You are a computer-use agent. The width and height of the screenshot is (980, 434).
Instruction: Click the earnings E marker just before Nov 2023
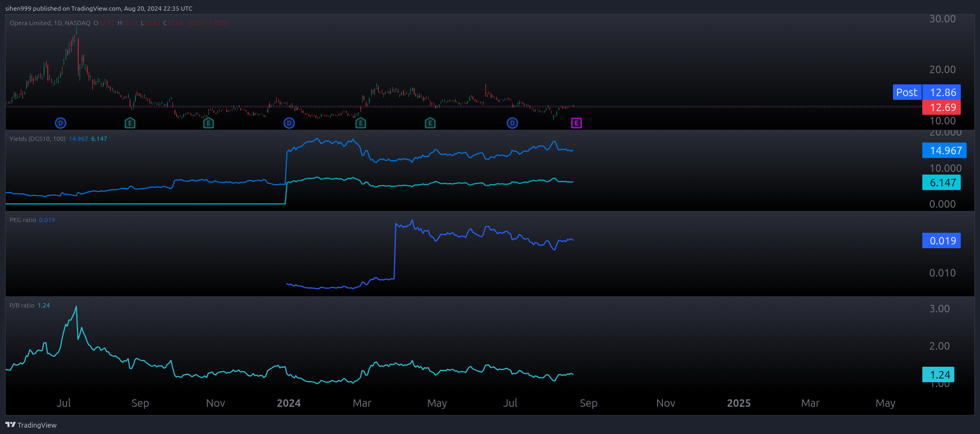(208, 123)
